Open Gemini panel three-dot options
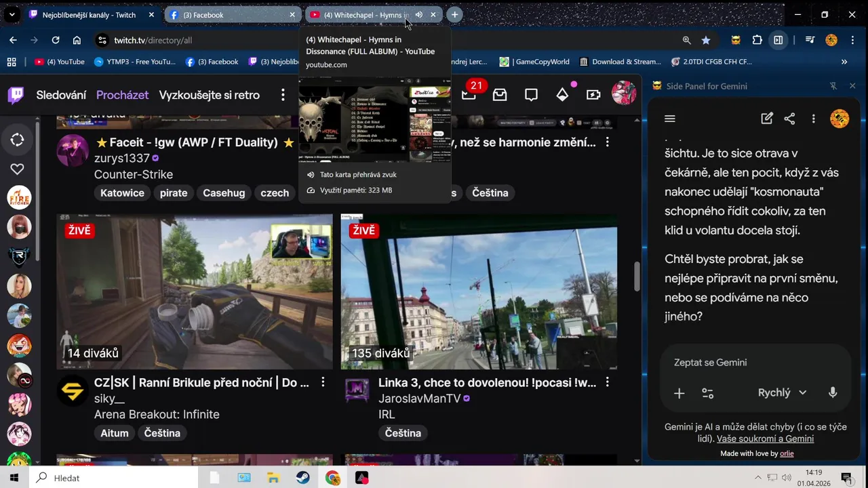 813,119
